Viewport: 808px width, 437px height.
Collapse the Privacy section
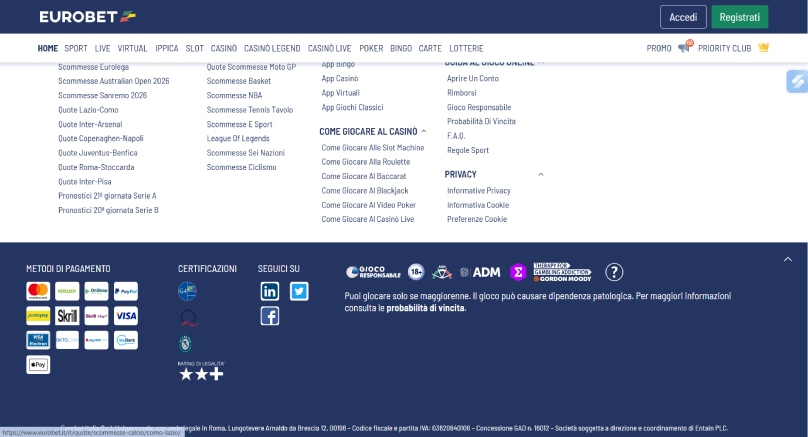[541, 174]
